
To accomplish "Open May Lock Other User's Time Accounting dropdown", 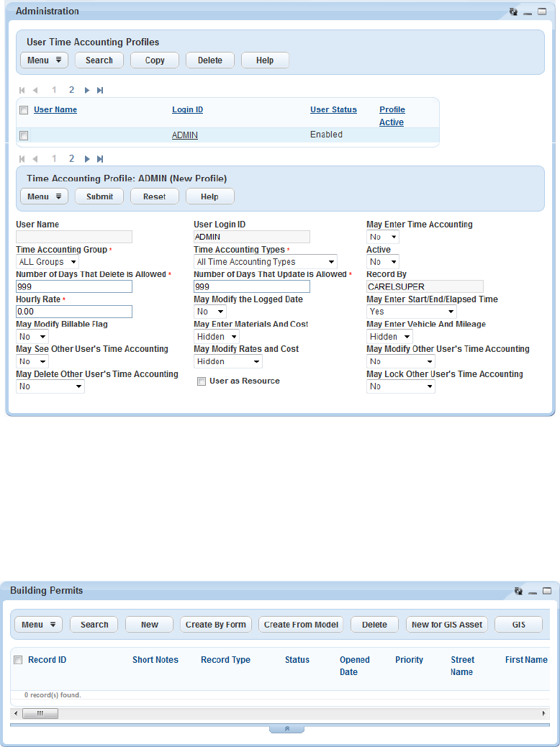I will click(401, 386).
